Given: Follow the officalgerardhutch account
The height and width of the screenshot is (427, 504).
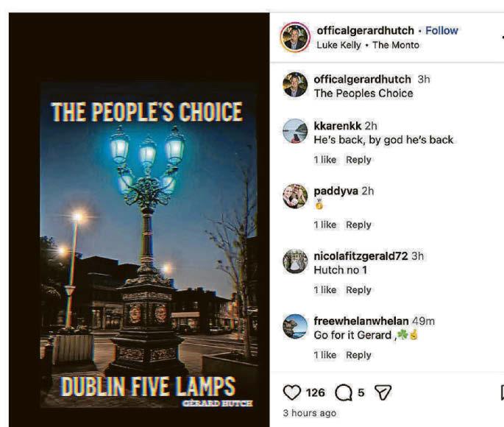Looking at the screenshot, I should pos(441,30).
